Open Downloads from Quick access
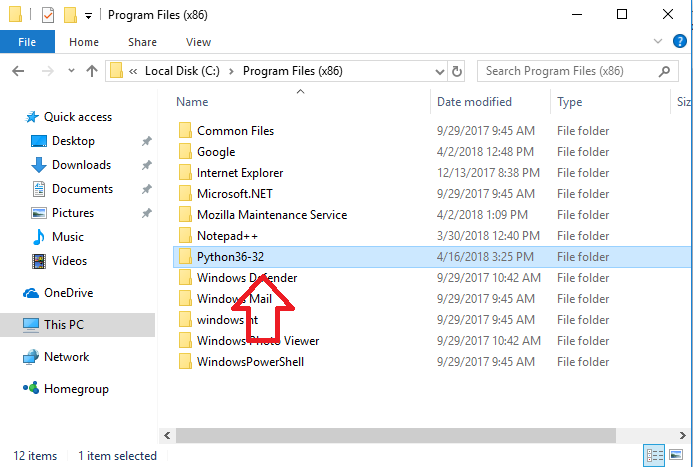Image resolution: width=693 pixels, height=467 pixels. 81,165
